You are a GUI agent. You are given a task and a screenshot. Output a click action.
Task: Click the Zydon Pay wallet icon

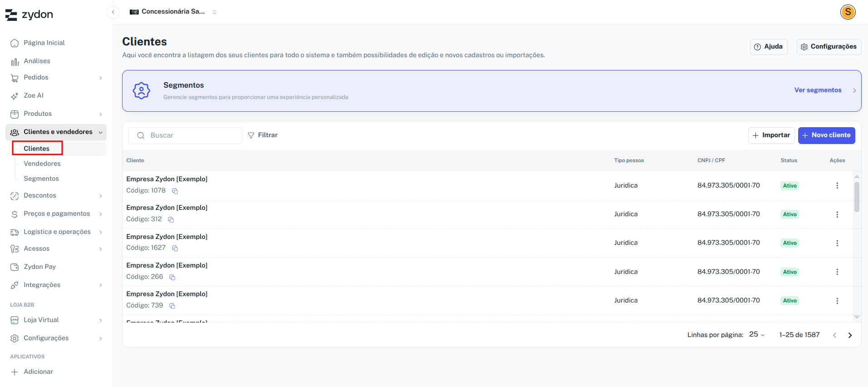point(15,267)
